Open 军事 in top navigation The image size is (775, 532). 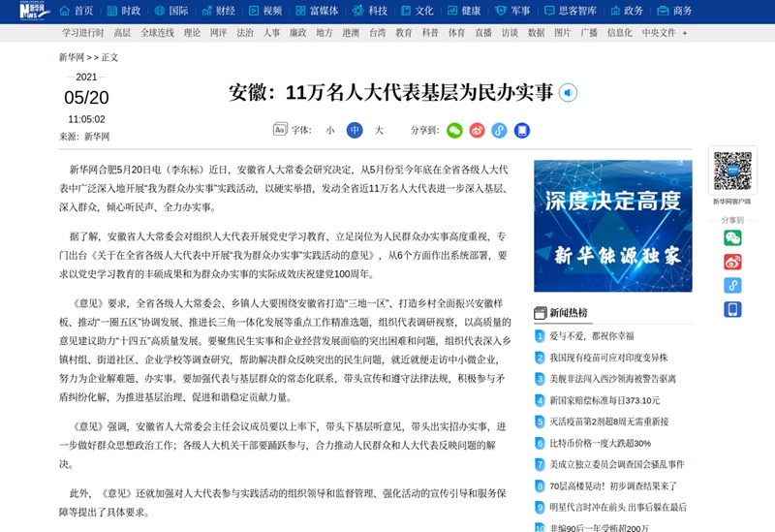(512, 11)
